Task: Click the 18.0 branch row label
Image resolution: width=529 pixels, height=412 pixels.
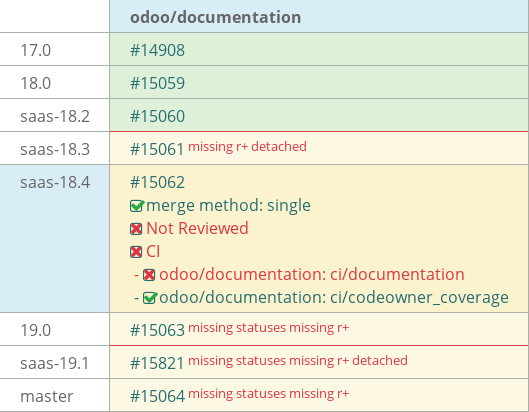Action: [x=35, y=83]
